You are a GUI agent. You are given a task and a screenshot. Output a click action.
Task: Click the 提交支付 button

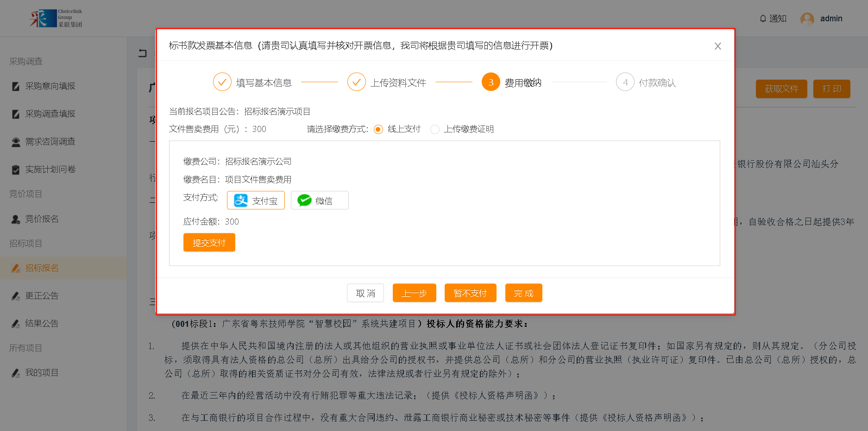[209, 243]
